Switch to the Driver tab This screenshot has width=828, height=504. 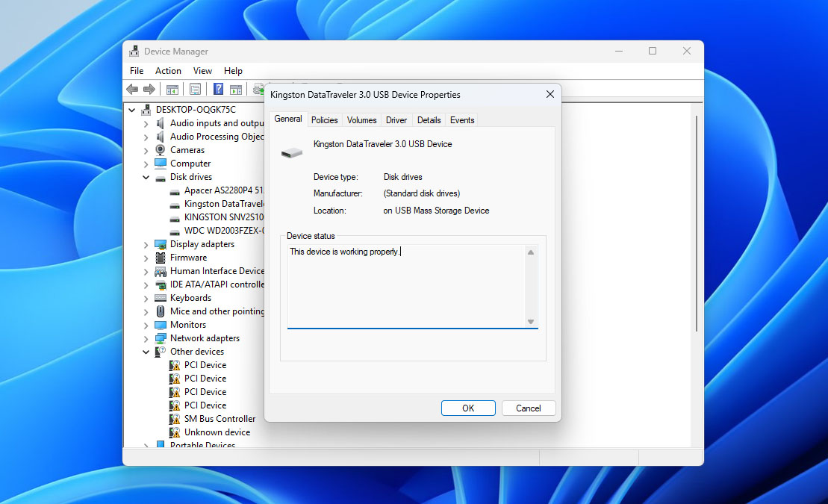click(396, 120)
